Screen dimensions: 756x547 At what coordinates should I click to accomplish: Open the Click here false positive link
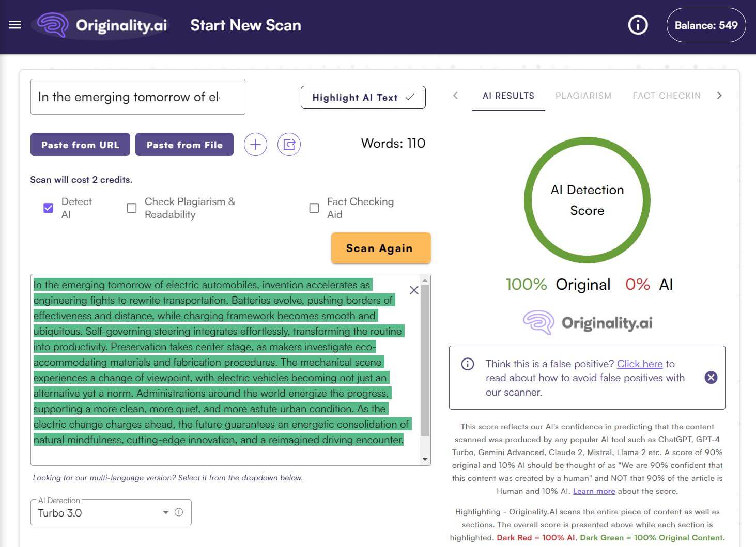(640, 364)
